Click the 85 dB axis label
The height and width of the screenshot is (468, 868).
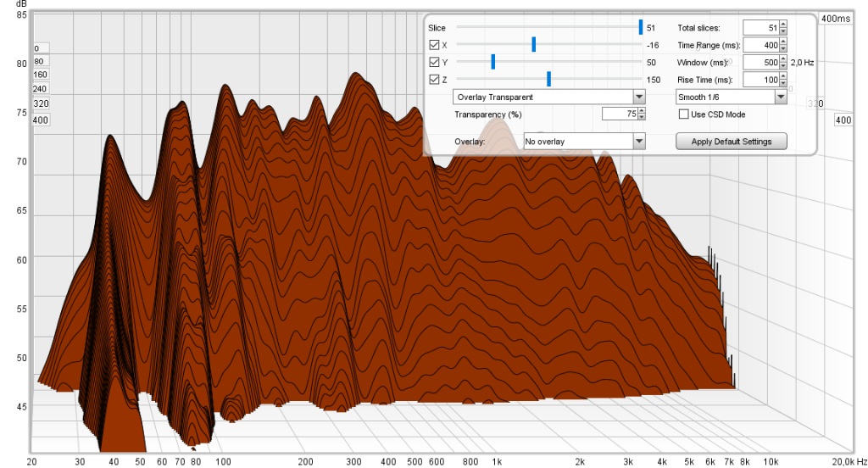tap(21, 15)
